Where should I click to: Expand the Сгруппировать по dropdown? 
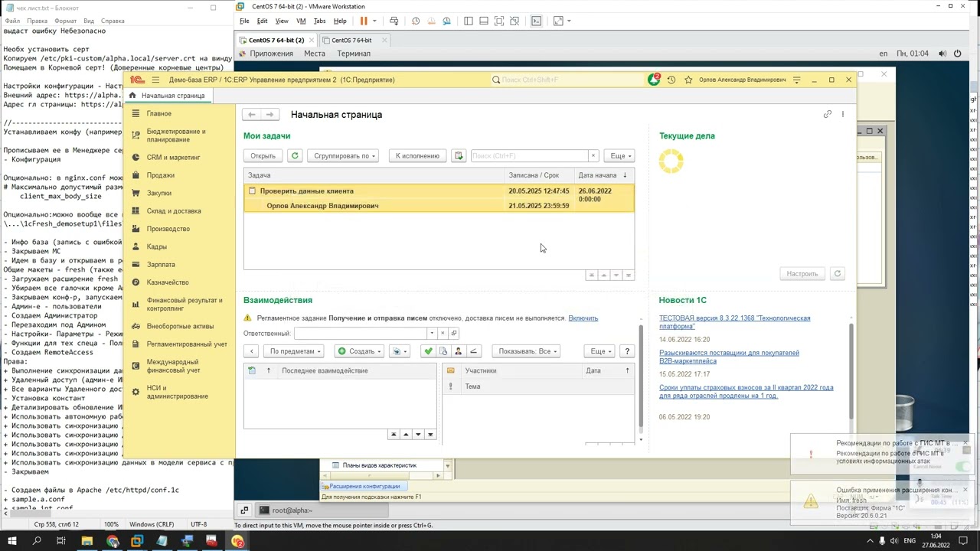click(345, 155)
